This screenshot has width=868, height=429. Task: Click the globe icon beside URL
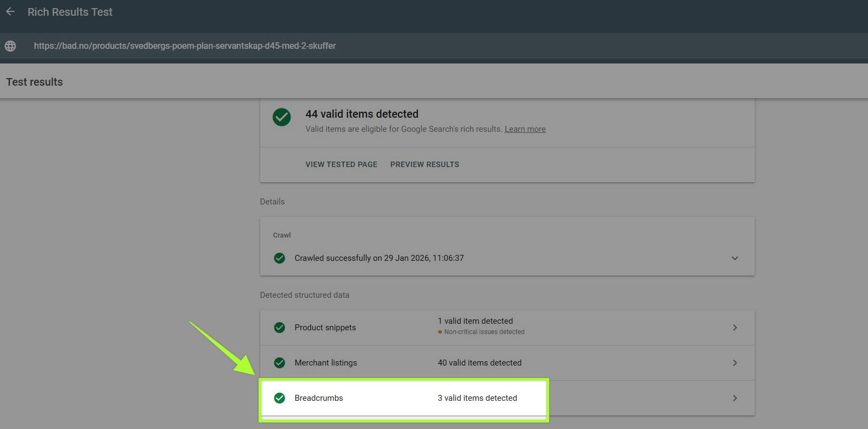click(x=10, y=46)
